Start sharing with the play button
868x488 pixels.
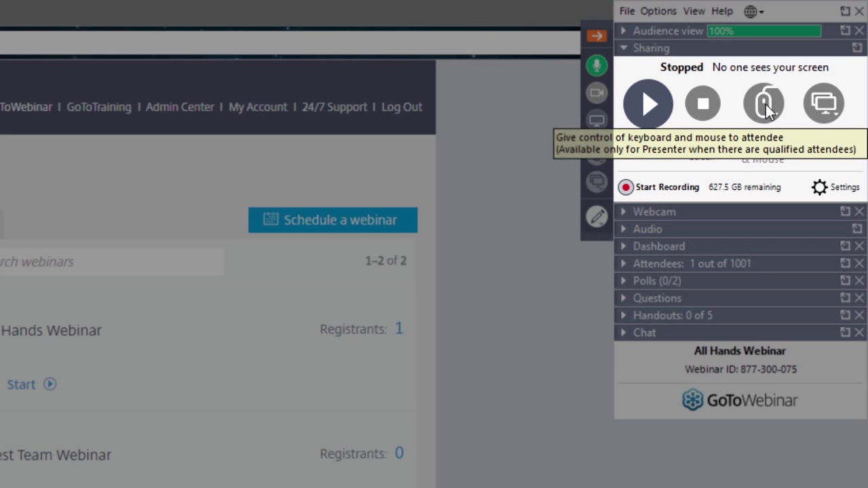tap(648, 104)
